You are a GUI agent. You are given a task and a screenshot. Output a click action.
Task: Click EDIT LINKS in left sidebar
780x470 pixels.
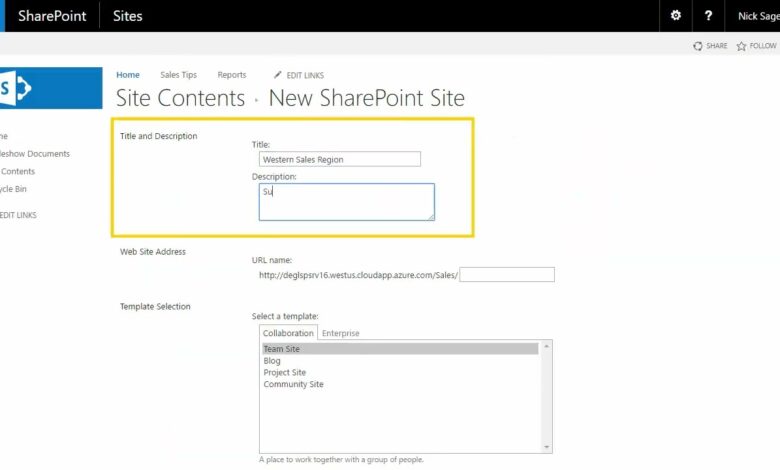point(18,215)
